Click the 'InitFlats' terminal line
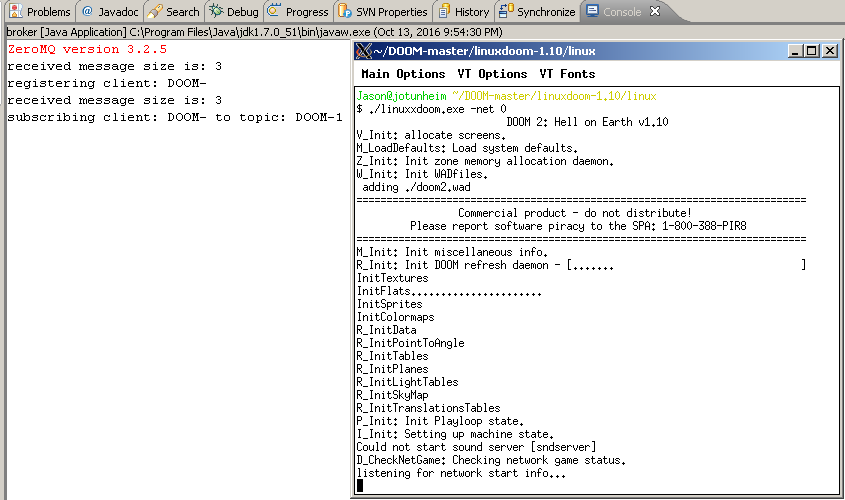The height and width of the screenshot is (500, 845). (x=449, y=291)
